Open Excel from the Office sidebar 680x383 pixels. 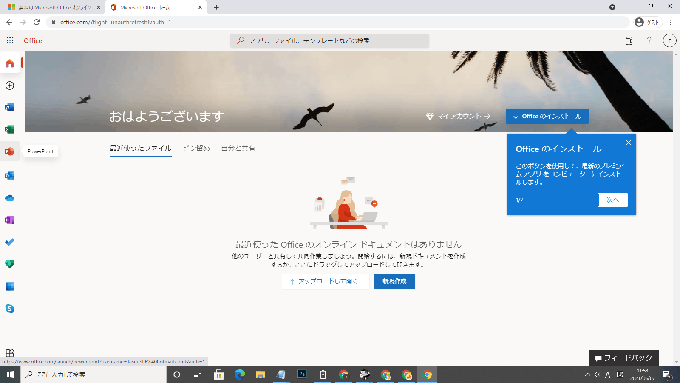coord(10,129)
